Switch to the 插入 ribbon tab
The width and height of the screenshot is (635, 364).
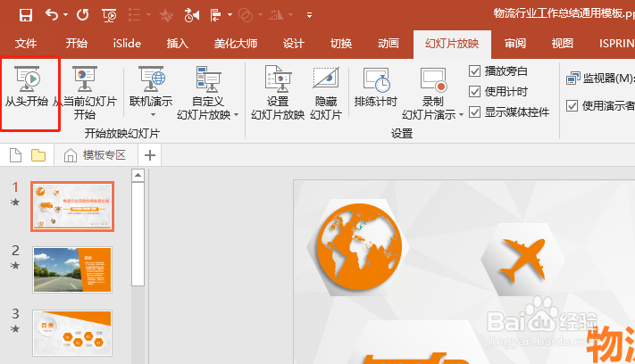click(x=178, y=44)
